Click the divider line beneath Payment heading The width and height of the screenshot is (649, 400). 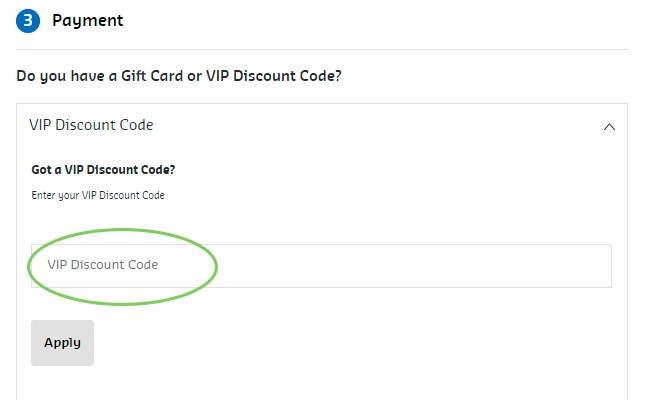pos(320,49)
